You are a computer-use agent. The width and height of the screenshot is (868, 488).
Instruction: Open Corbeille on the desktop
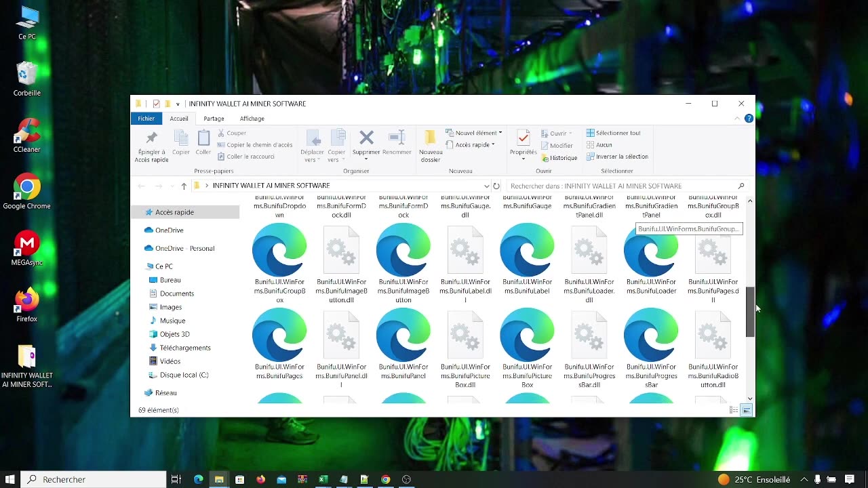click(27, 79)
